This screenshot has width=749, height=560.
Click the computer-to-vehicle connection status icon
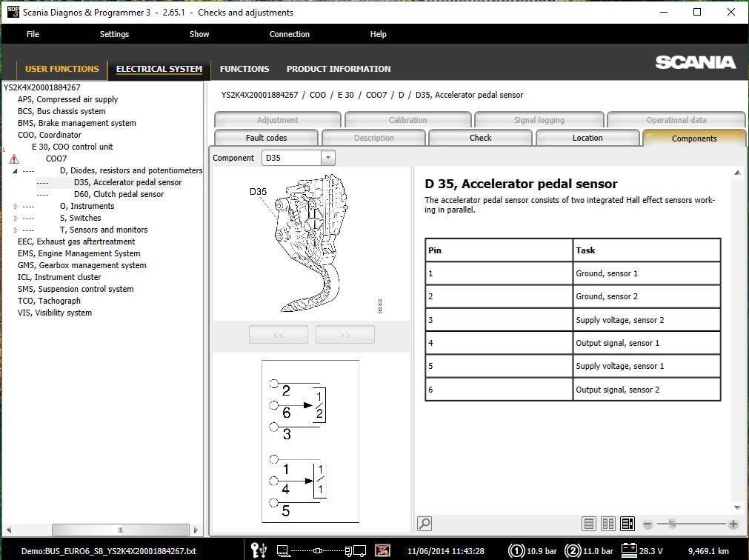pos(321,551)
